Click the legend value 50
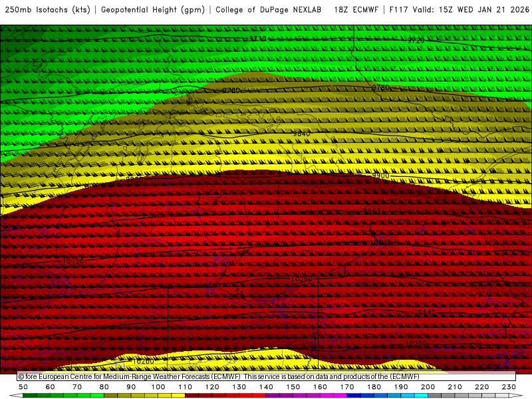The height and width of the screenshot is (399, 532). coord(23,387)
